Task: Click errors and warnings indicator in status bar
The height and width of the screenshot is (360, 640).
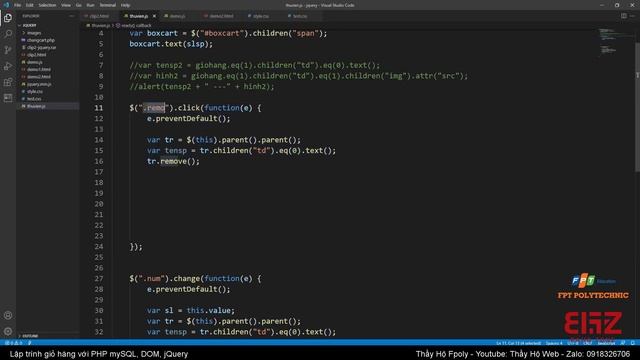Action: click(13, 343)
